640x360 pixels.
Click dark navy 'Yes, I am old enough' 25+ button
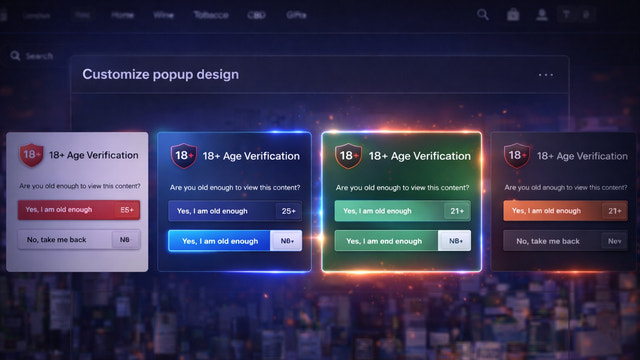[x=235, y=211]
